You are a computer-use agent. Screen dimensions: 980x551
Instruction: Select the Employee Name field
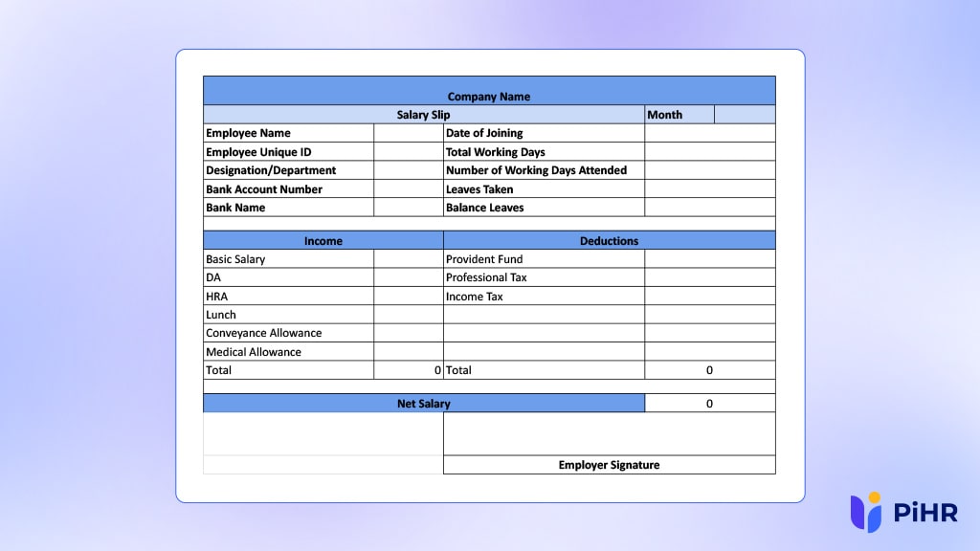pos(287,132)
